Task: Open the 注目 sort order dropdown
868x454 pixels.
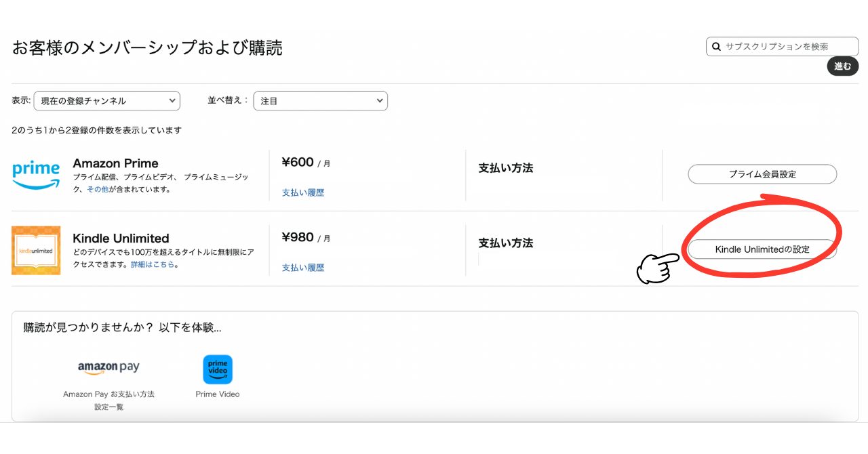Action: click(x=320, y=100)
